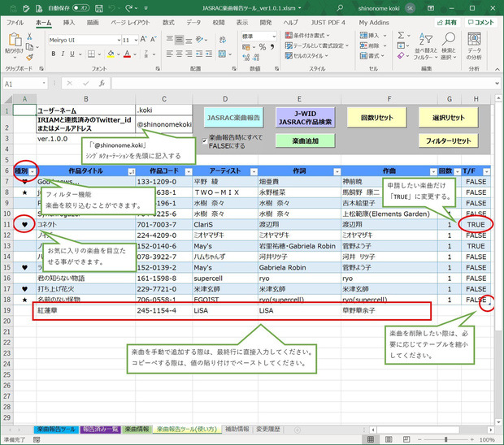Click the wrap text icon
Screen dimensions: 504x445
223,40
